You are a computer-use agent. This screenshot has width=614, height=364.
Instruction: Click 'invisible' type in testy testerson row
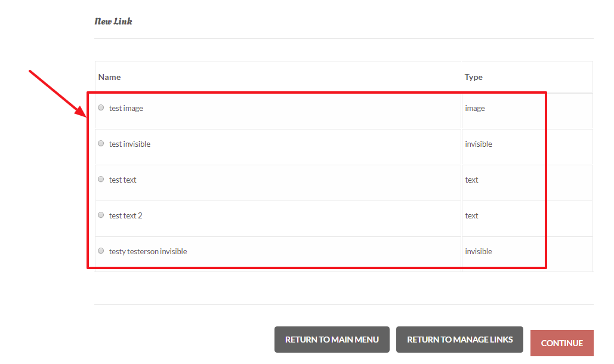[479, 252]
